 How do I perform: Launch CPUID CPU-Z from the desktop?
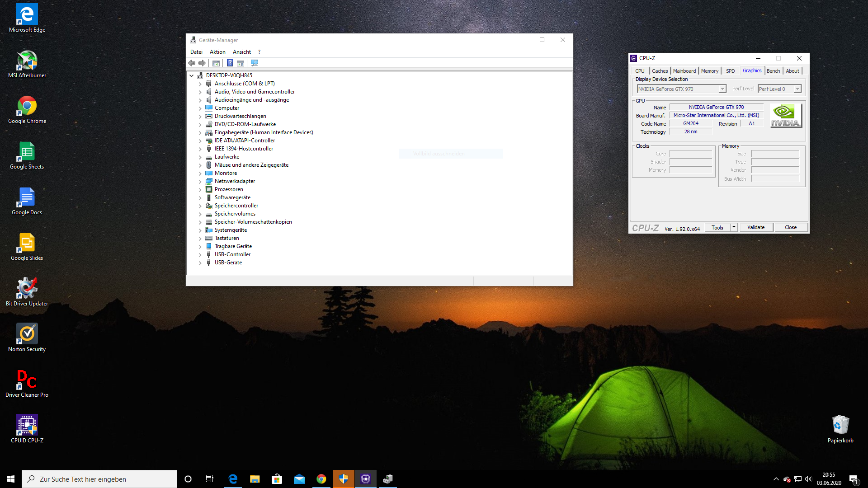click(x=27, y=425)
